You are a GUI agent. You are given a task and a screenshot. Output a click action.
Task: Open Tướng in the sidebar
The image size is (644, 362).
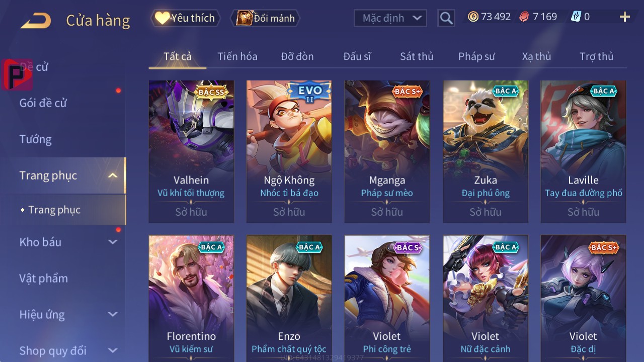coord(35,139)
